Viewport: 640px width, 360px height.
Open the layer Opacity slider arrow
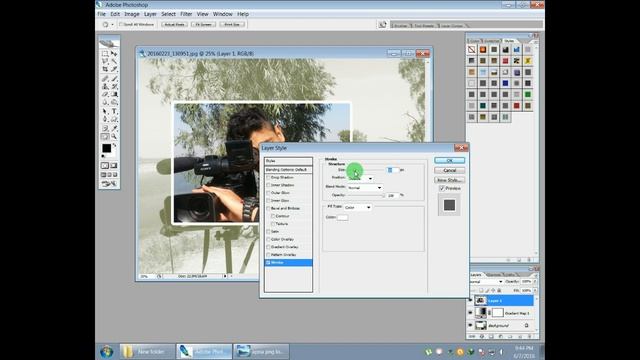click(535, 282)
